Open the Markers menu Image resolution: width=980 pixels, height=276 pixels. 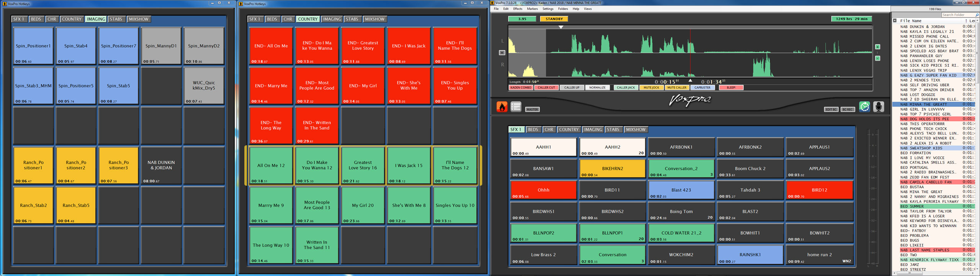[532, 9]
